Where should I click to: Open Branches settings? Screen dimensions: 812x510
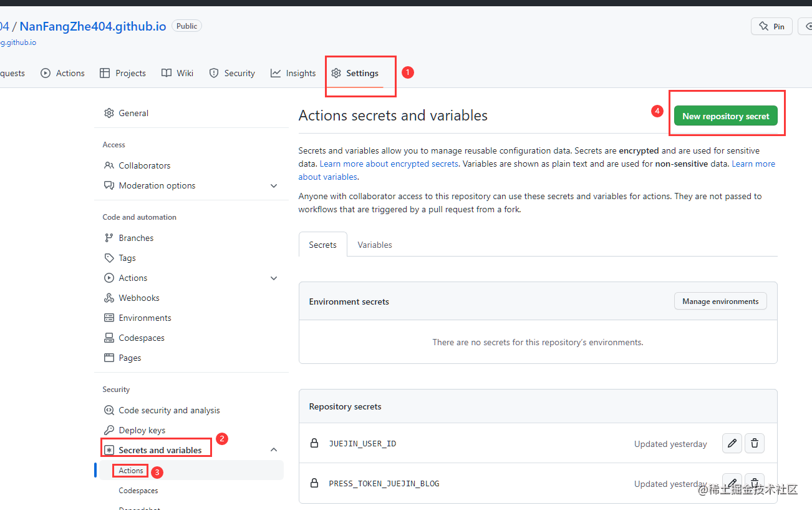coord(191,238)
